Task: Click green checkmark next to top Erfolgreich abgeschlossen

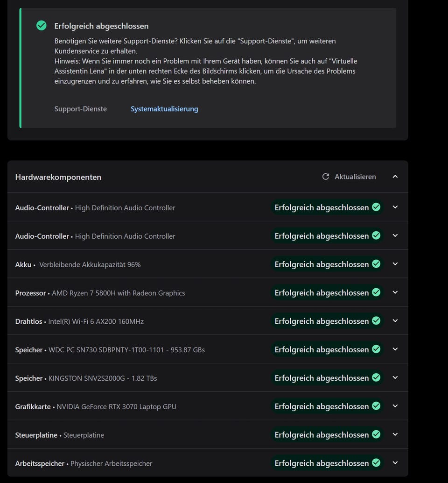Action: tap(42, 26)
